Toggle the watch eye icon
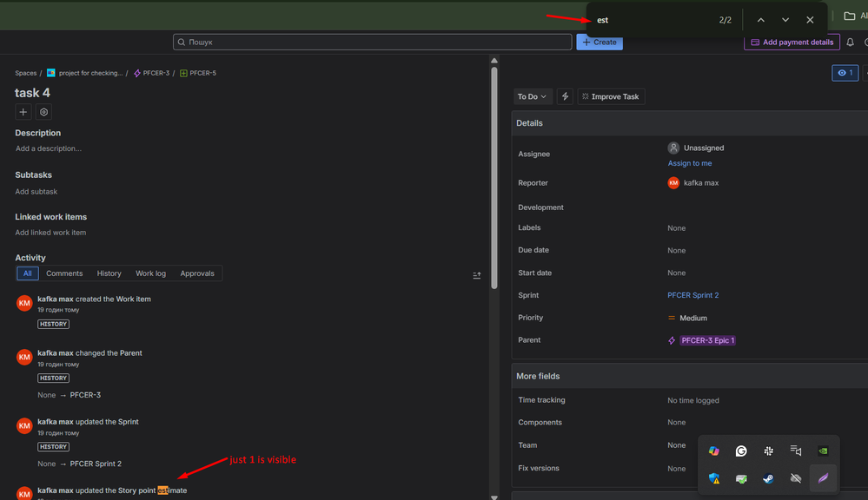868x500 pixels. pyautogui.click(x=845, y=73)
